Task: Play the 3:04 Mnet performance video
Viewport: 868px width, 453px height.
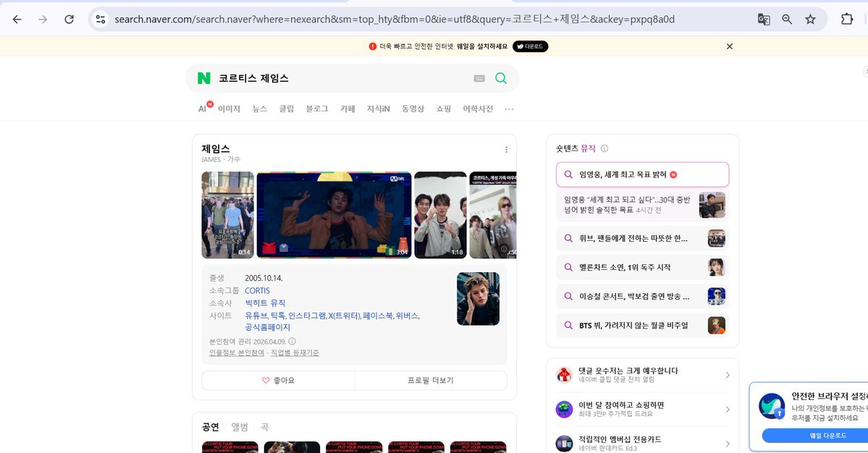Action: pyautogui.click(x=334, y=215)
